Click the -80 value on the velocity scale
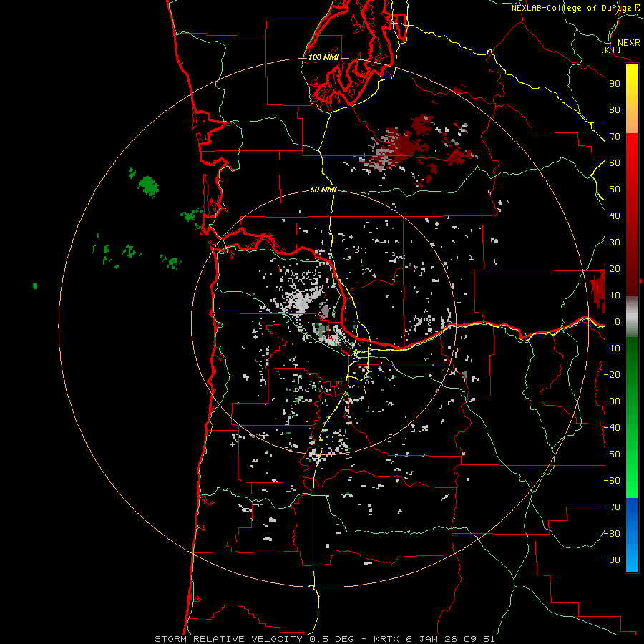Image resolution: width=644 pixels, height=644 pixels. coord(612,534)
